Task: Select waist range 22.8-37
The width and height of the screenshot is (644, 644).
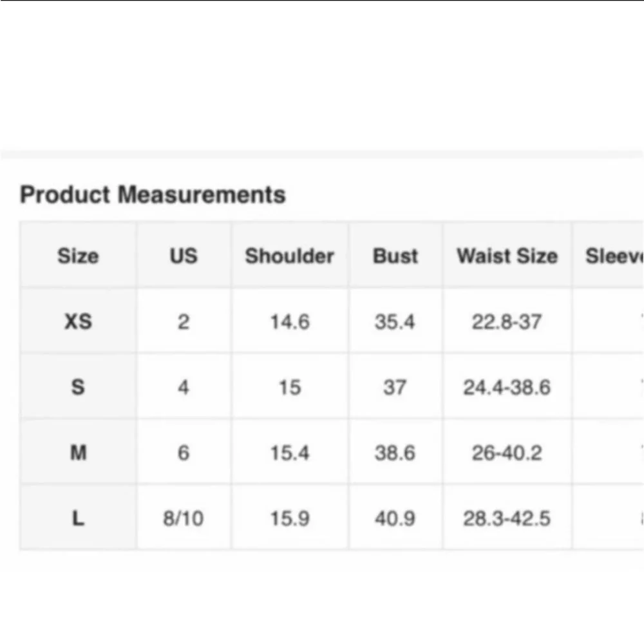Action: [507, 321]
